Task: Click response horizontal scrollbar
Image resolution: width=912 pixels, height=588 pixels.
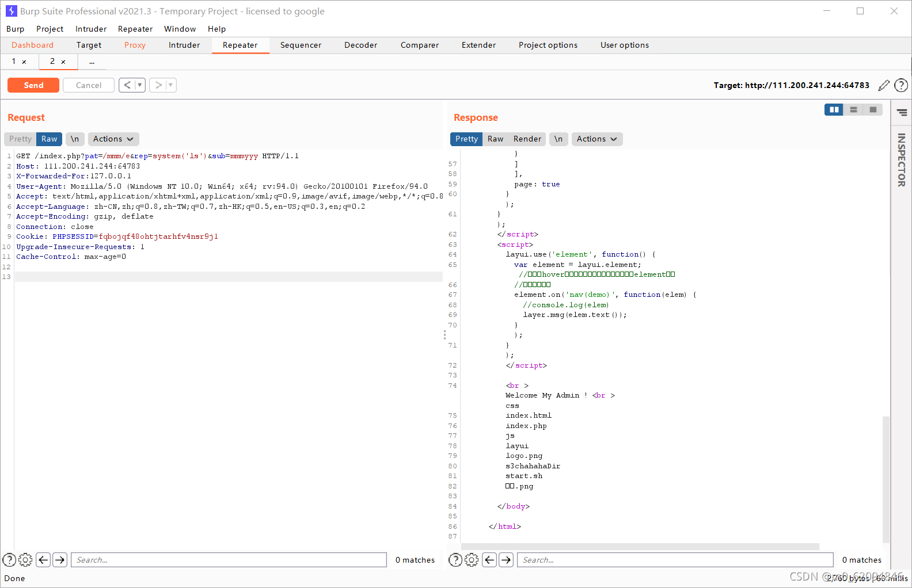Action: point(640,547)
